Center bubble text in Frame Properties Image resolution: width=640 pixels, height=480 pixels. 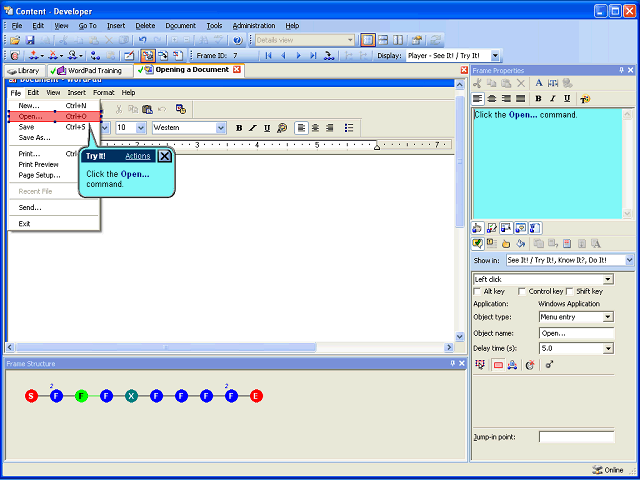coord(492,98)
